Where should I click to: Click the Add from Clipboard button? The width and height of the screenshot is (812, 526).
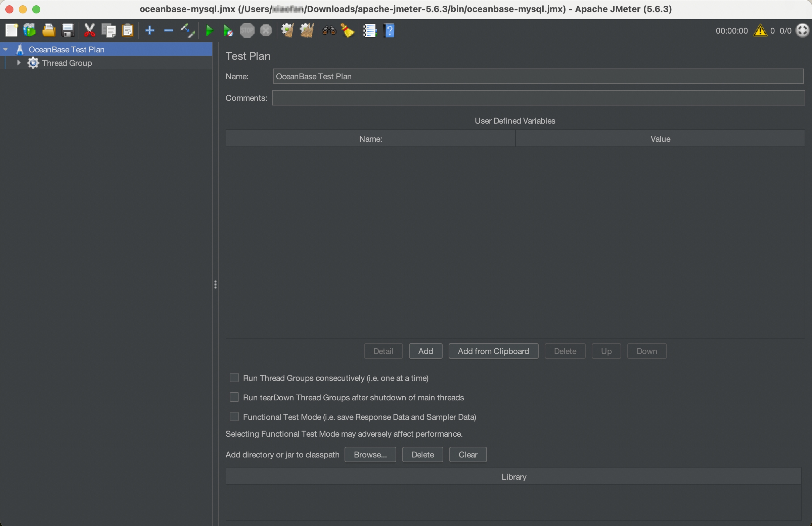tap(493, 351)
